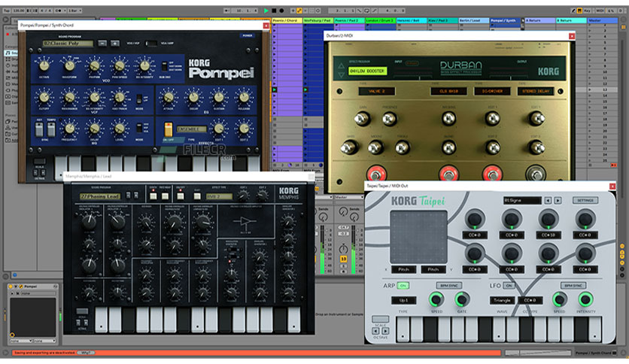Click the Taipei LFO INTENSITY knob
The width and height of the screenshot is (629, 364).
point(585,299)
